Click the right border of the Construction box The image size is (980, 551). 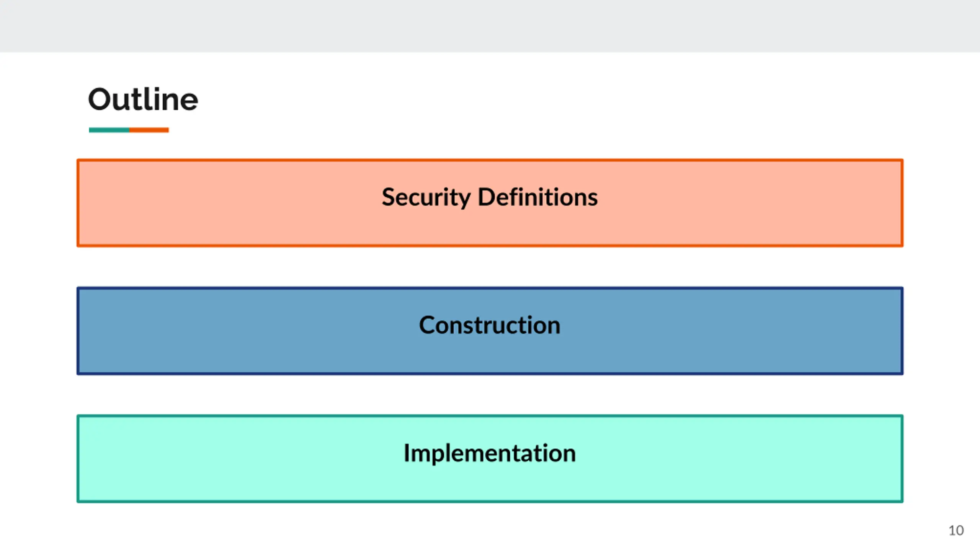click(902, 331)
